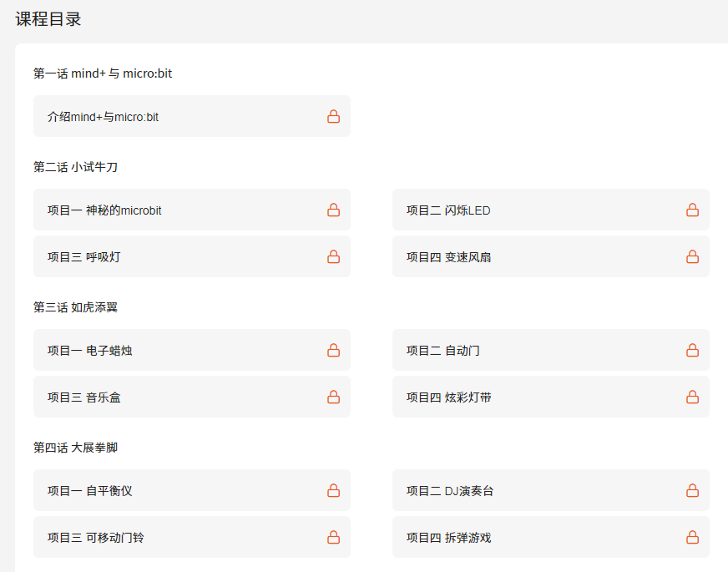Select chapter heading 第一话 mind+ 与 micro:bit
Screen dimensions: 728x572
[x=103, y=73]
